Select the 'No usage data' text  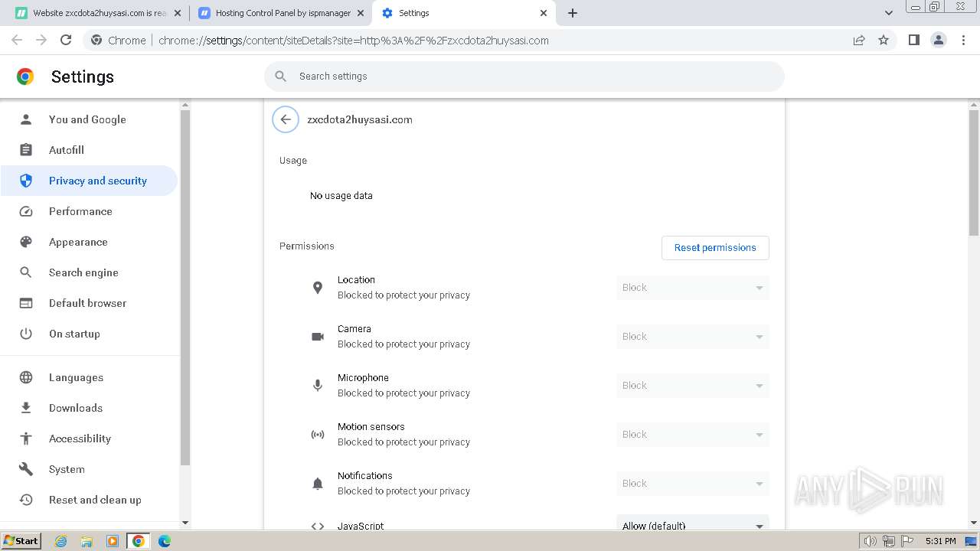click(341, 196)
